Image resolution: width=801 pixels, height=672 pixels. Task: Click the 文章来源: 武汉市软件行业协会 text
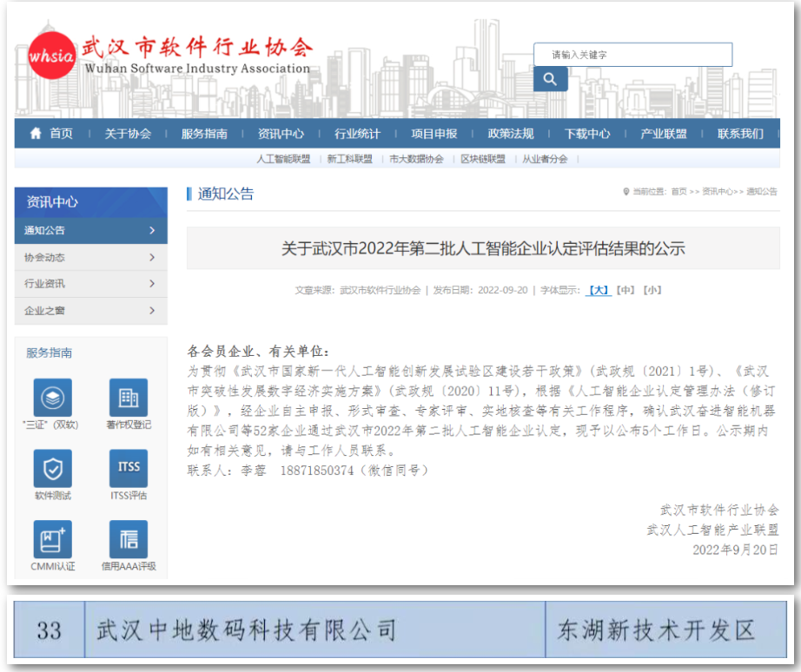click(358, 290)
